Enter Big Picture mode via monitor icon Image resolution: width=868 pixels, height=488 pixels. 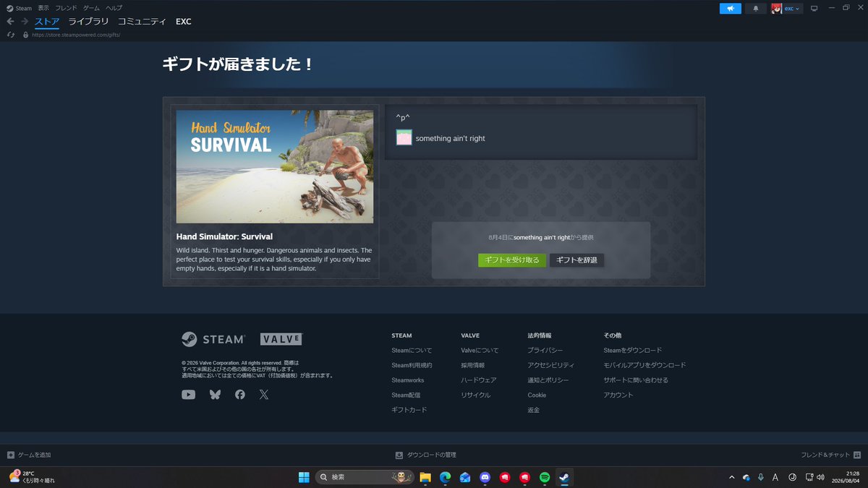coord(814,9)
